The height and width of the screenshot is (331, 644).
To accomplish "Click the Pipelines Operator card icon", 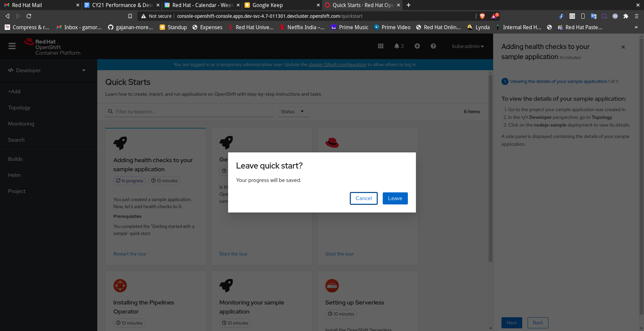I will point(120,286).
